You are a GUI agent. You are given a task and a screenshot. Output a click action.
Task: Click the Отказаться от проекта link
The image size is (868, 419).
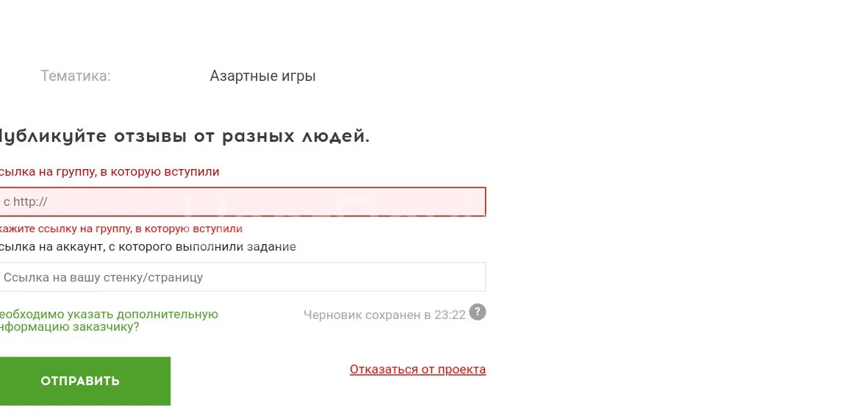[417, 370]
